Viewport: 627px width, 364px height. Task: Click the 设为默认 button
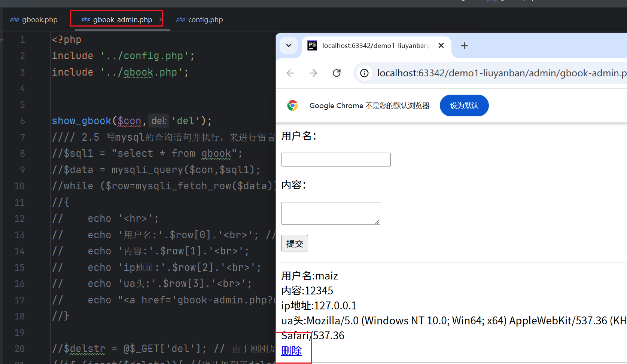(464, 105)
